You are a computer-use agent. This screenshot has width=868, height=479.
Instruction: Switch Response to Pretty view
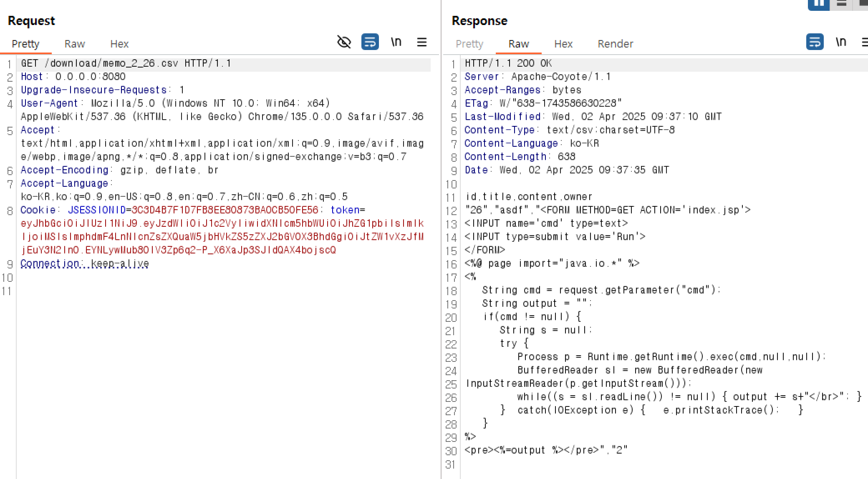click(x=469, y=44)
